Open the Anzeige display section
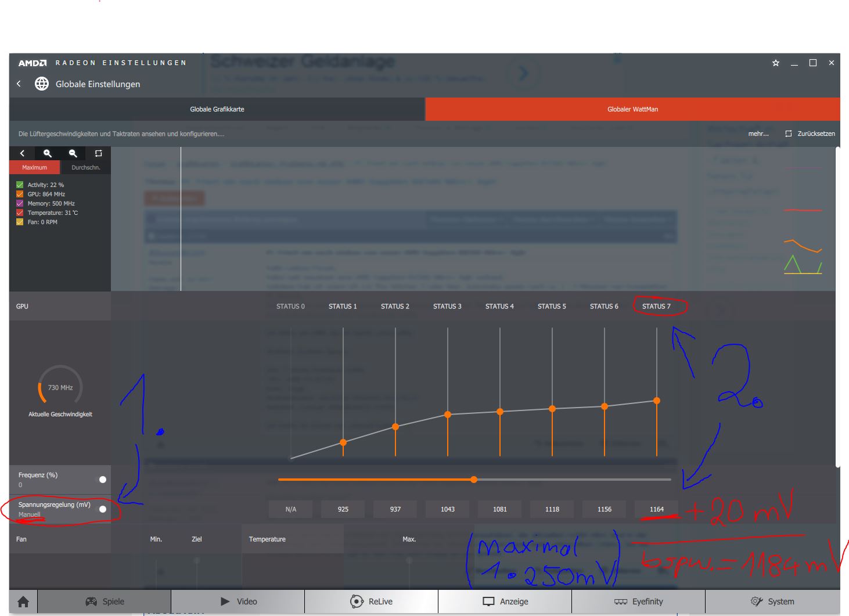 tap(505, 601)
